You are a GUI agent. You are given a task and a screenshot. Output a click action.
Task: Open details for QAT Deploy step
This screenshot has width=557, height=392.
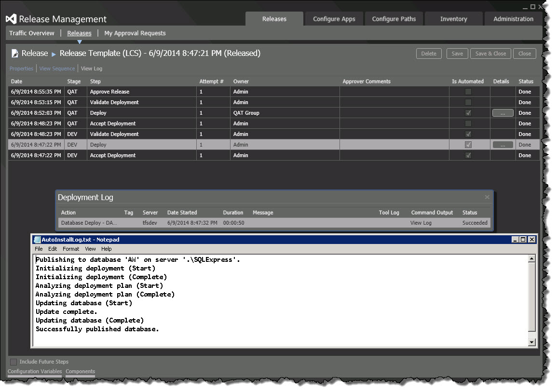[503, 113]
